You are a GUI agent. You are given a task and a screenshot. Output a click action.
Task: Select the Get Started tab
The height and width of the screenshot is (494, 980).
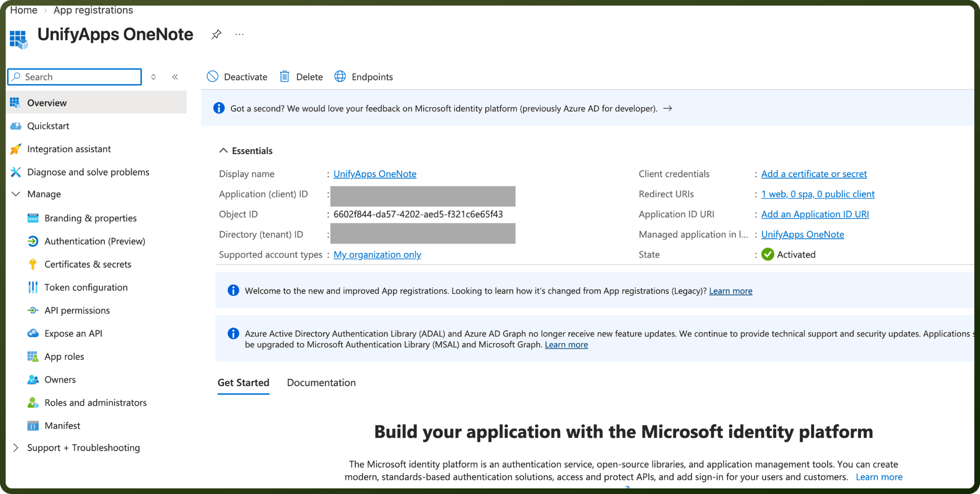point(243,383)
